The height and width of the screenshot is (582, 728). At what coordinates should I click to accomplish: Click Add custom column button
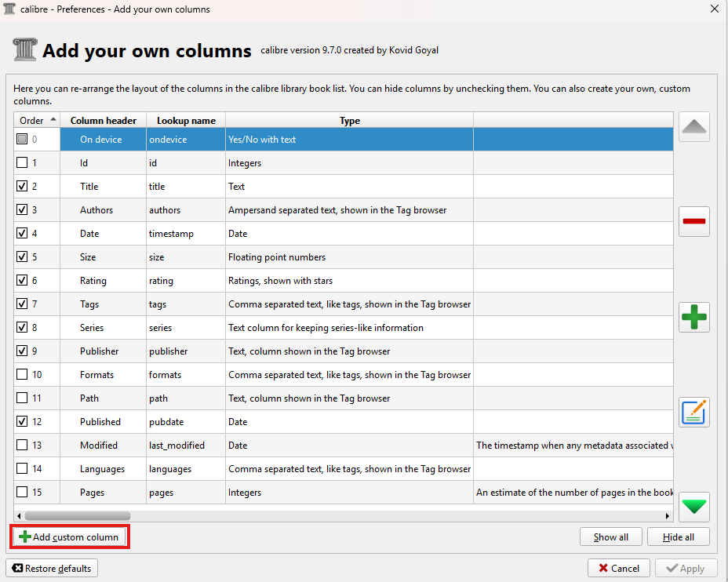click(x=70, y=537)
